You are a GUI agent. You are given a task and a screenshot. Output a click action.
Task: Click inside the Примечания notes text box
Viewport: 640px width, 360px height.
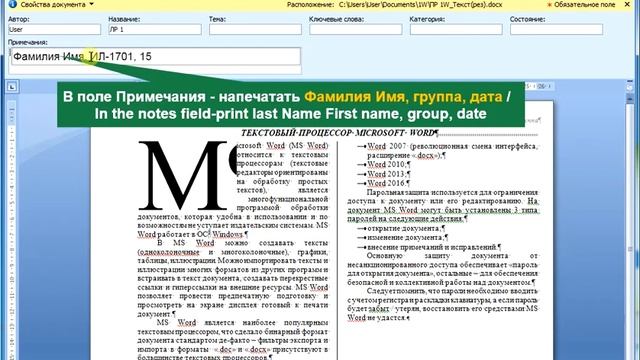point(155,57)
